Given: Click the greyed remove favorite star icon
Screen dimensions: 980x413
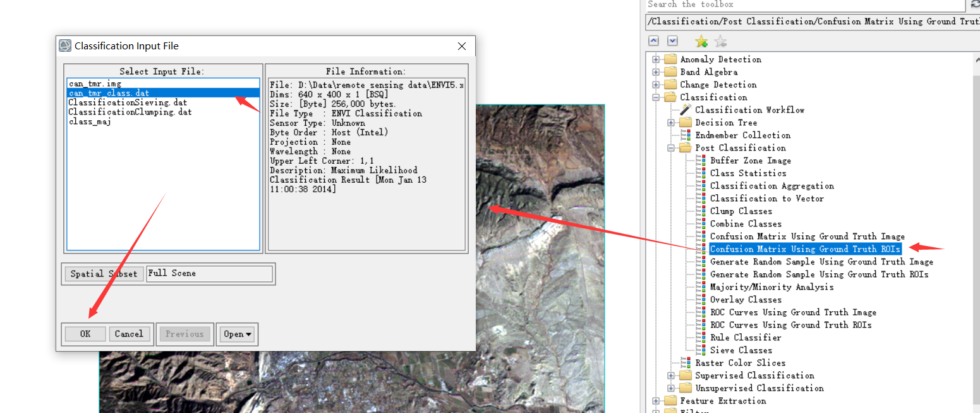Looking at the screenshot, I should tap(720, 42).
